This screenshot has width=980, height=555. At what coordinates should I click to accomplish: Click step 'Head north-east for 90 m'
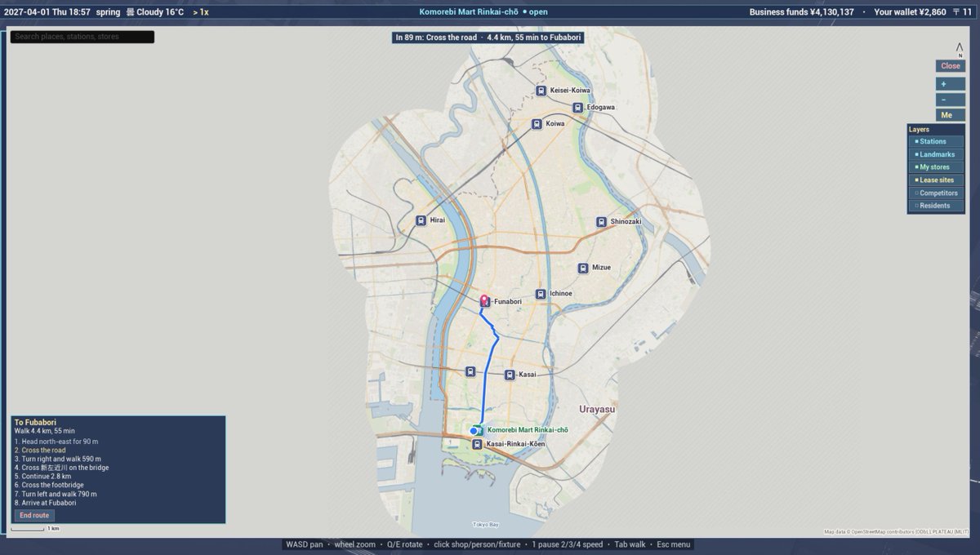click(56, 442)
